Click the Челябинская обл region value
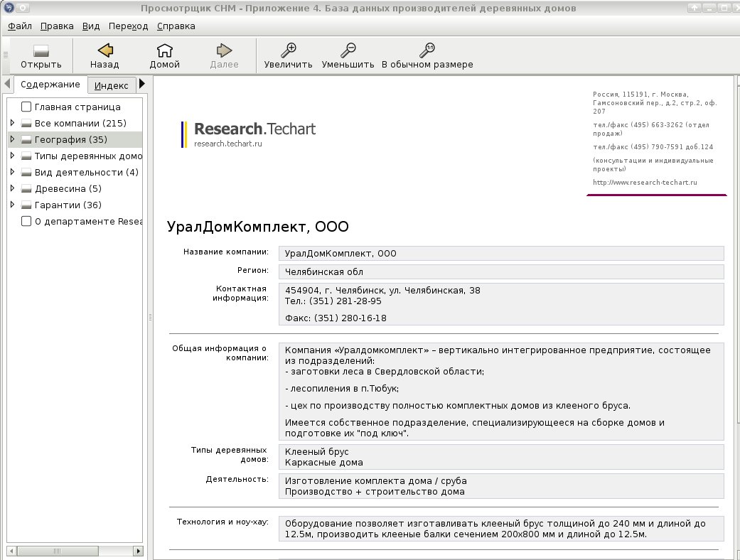 pos(323,271)
